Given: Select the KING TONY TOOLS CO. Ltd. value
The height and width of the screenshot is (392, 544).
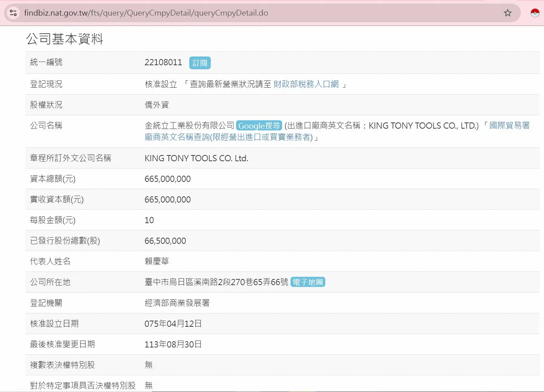Looking at the screenshot, I should click(197, 158).
